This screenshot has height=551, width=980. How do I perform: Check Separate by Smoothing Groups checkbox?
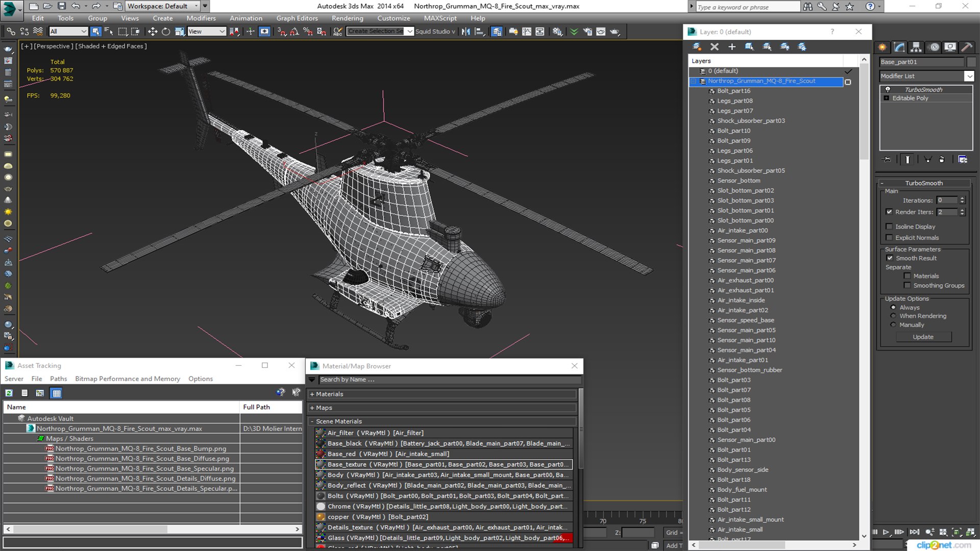pyautogui.click(x=907, y=286)
